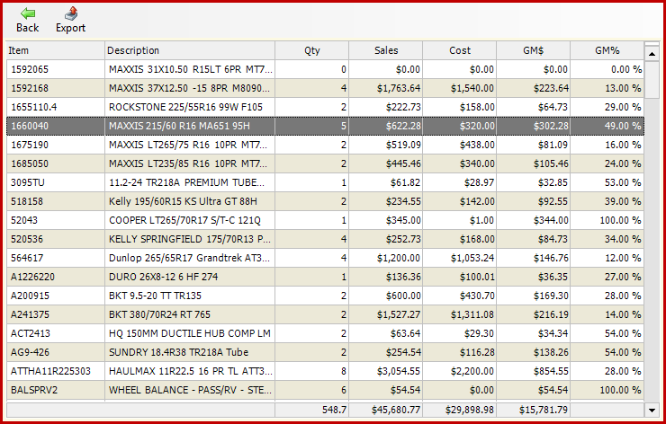Screen dimensions: 666x424
Task: Select item row ATTHA11R225303
Action: click(325, 371)
